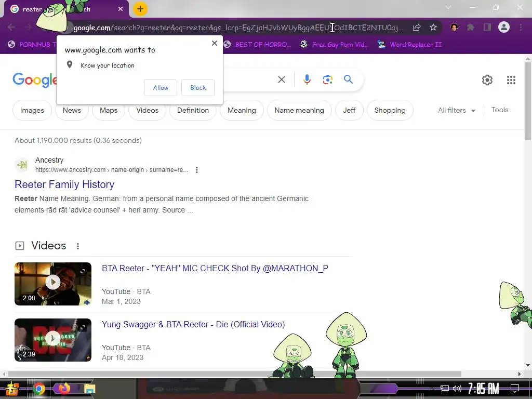The width and height of the screenshot is (532, 399).
Task: Click the About 1,190,000 results text
Action: [78, 140]
